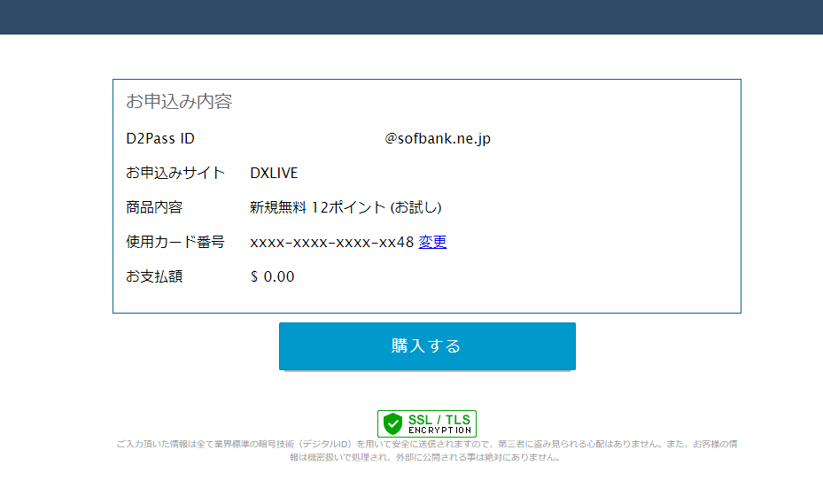Viewport: 823px width, 504px height.
Task: Click the encryption notice paragraph at bottom
Action: [x=427, y=451]
